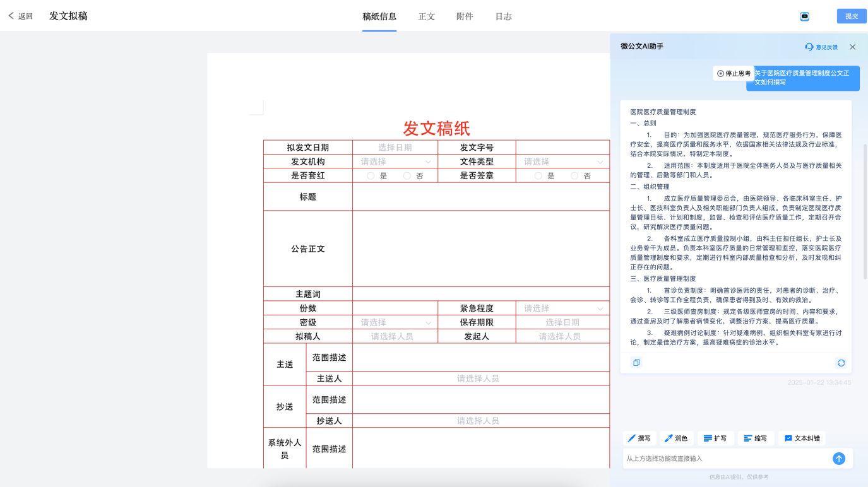This screenshot has height=487, width=868.
Task: Select 否 for 是否套红
Action: click(x=407, y=176)
